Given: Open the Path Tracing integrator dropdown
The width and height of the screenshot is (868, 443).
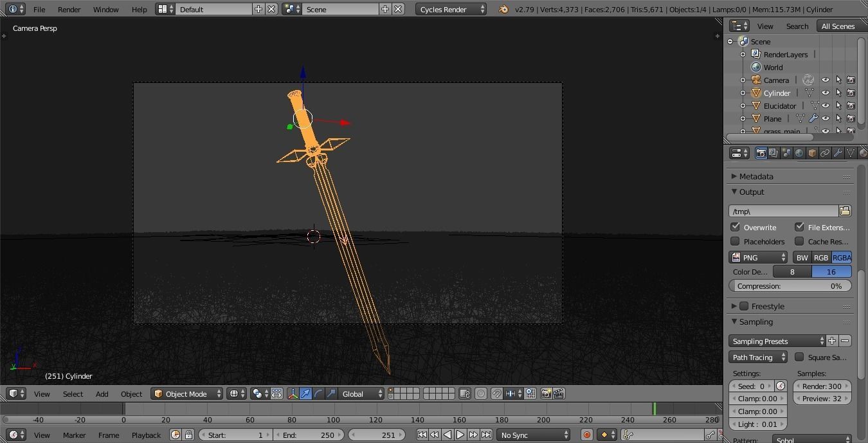Looking at the screenshot, I should pyautogui.click(x=757, y=357).
